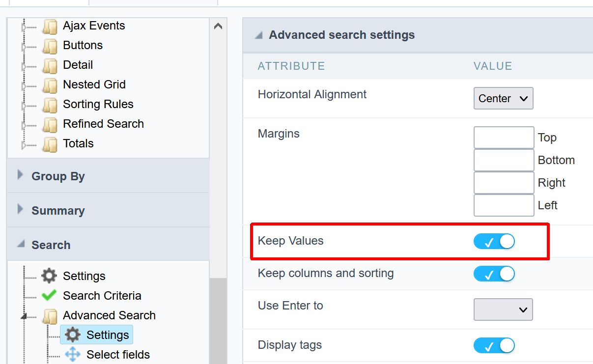Click the Totals folder icon
The image size is (593, 364).
coord(50,144)
